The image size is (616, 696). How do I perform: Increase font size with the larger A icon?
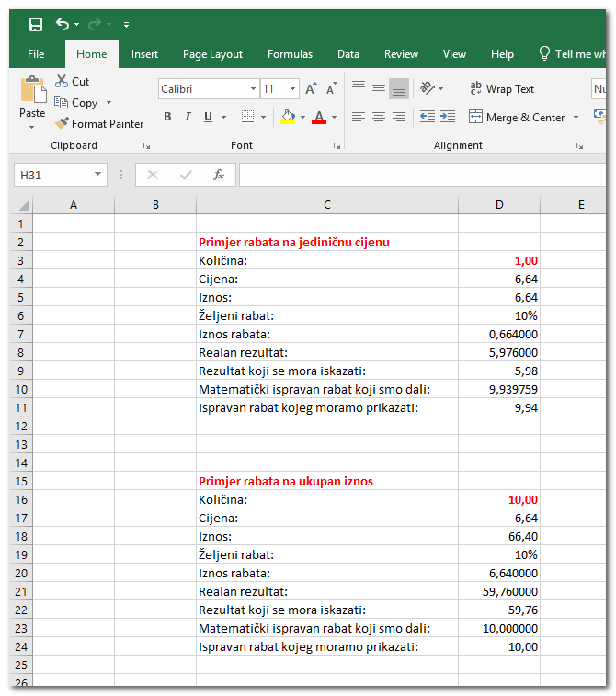[311, 89]
